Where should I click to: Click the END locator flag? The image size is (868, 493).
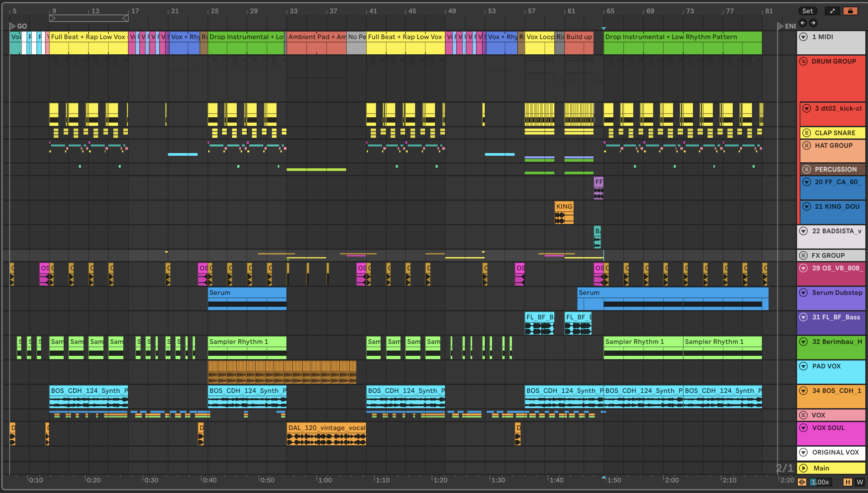pos(780,26)
